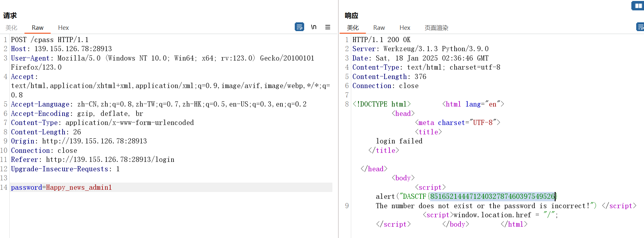Open the response 页面渲染 tab

click(436, 28)
